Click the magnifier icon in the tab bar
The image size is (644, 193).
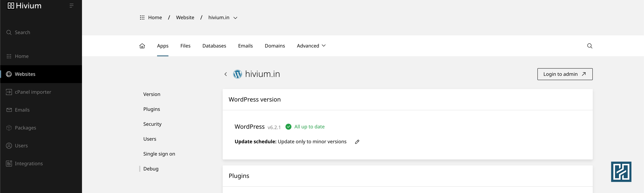pos(590,46)
